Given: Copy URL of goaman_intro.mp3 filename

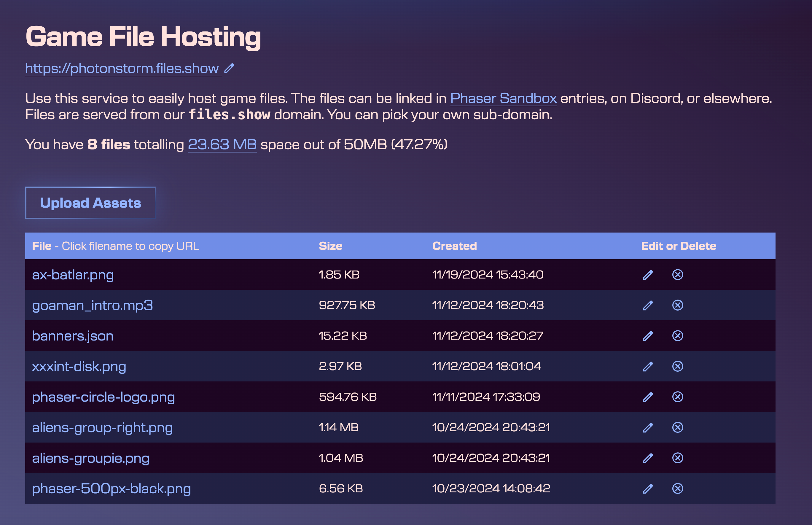Looking at the screenshot, I should (x=93, y=306).
